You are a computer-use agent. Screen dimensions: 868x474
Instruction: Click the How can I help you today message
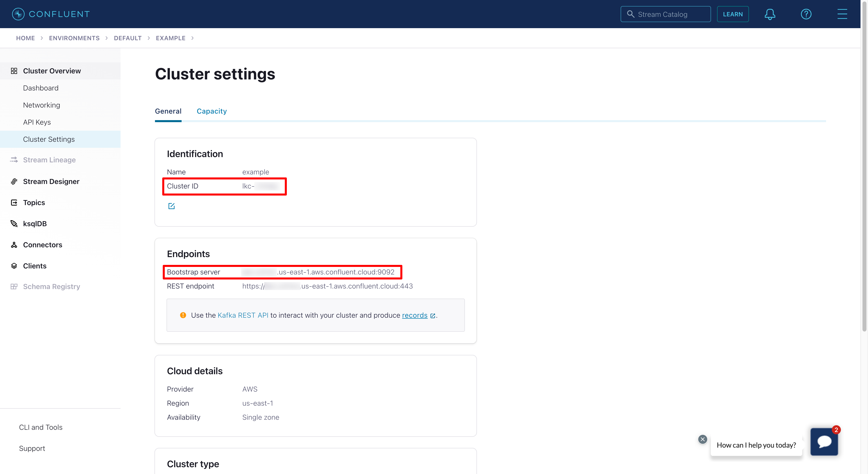pos(756,445)
